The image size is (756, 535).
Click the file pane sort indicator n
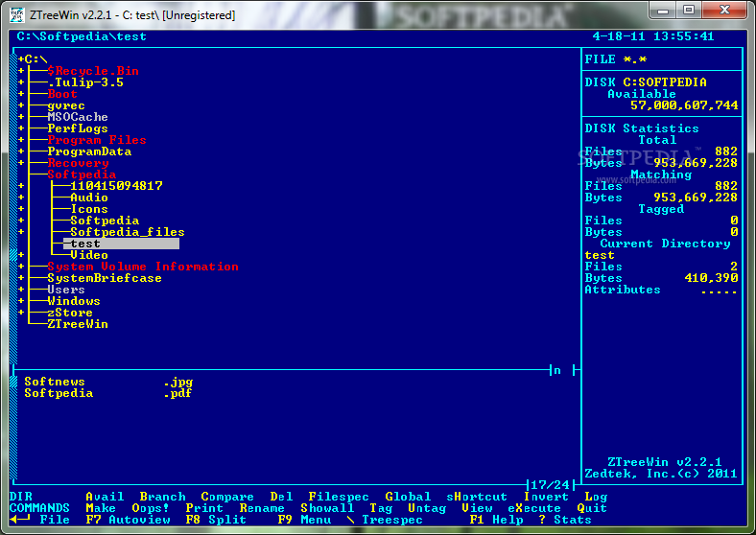(x=557, y=371)
